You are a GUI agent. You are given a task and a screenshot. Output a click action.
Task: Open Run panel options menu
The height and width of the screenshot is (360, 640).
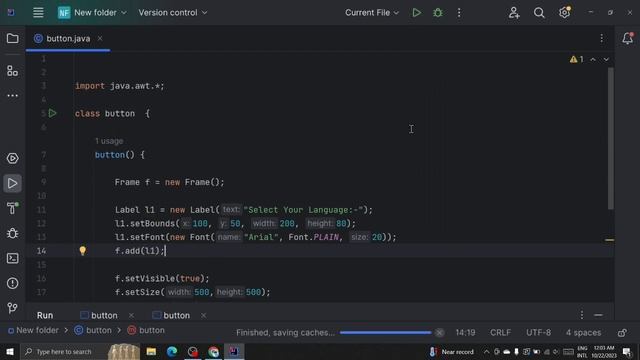[582, 315]
